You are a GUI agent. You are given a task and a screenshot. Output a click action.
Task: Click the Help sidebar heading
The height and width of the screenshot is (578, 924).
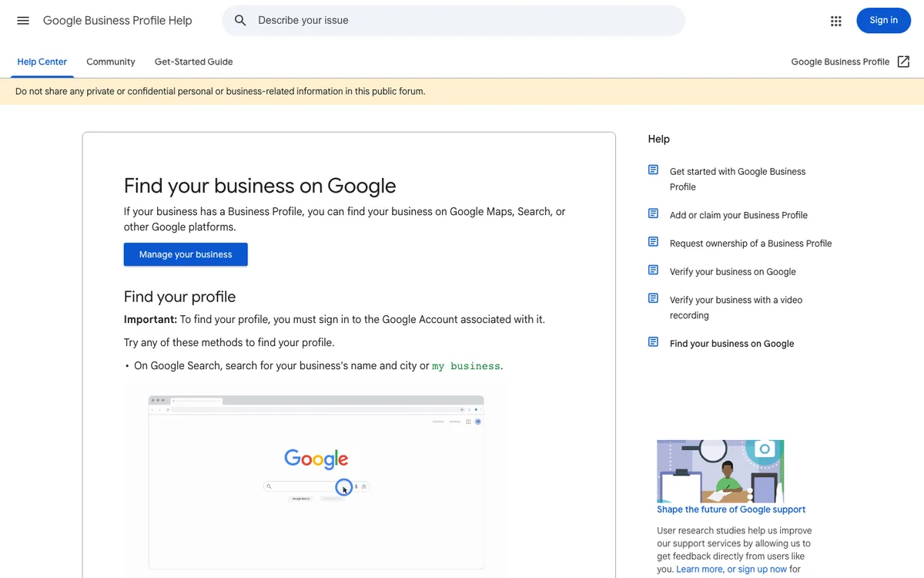[x=659, y=139]
